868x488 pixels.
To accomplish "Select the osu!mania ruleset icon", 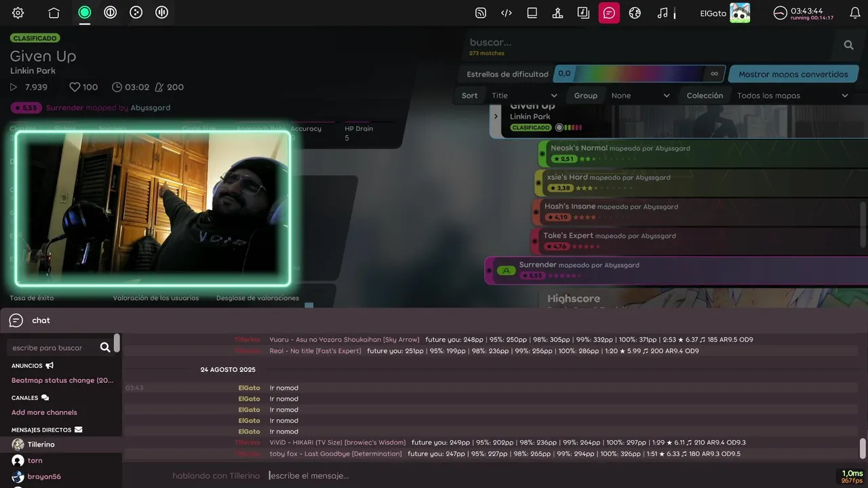I will click(x=162, y=12).
